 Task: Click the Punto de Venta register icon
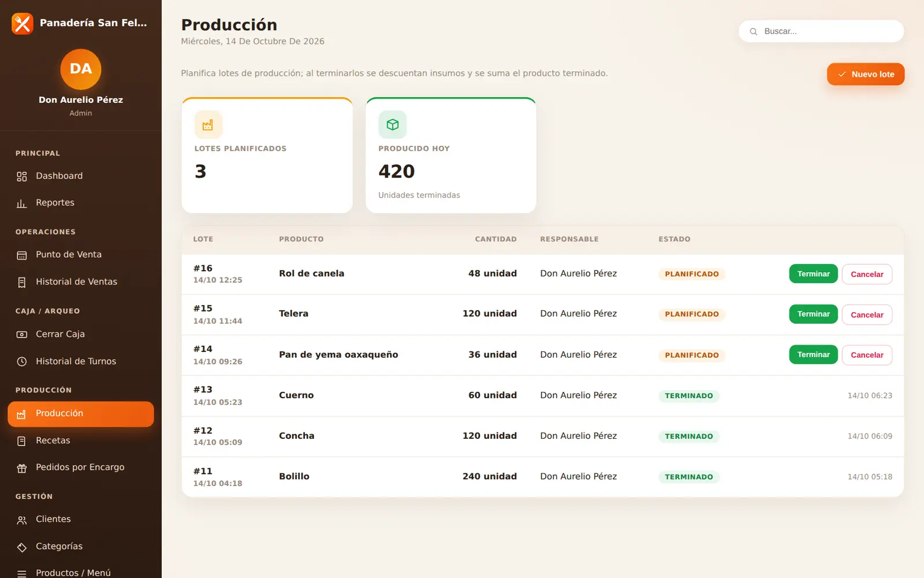click(22, 255)
